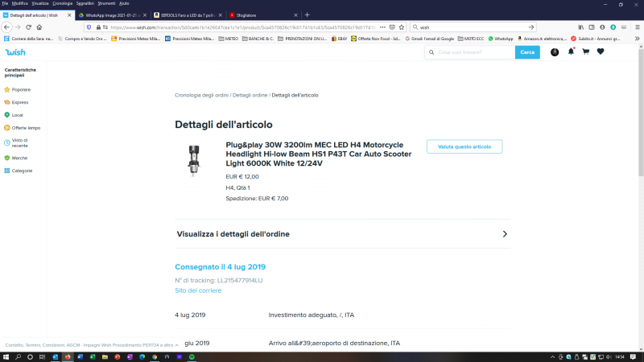Viewport: 644px width, 362px height.
Task: Open File Explorer from the taskbar
Action: click(x=105, y=357)
